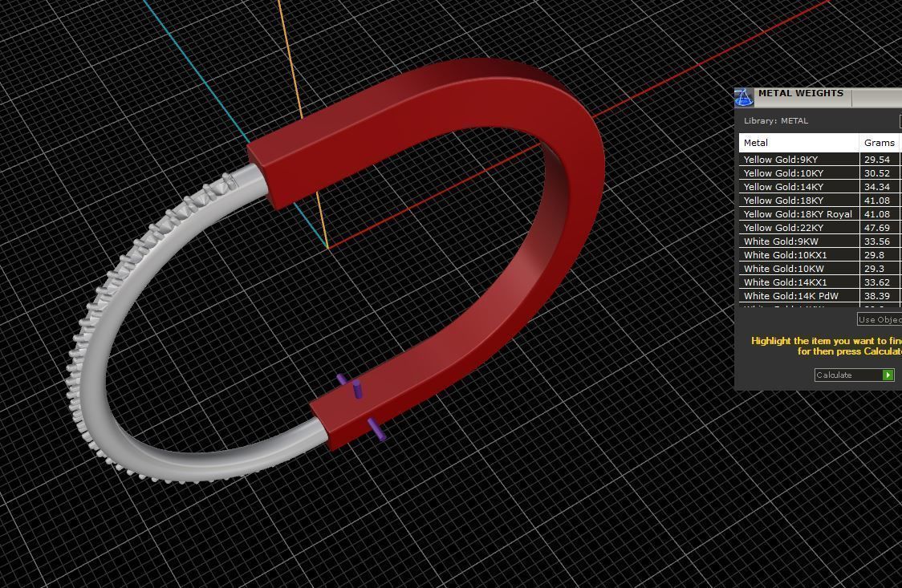Select the White Gold:10KW row
902x588 pixels.
click(820, 269)
